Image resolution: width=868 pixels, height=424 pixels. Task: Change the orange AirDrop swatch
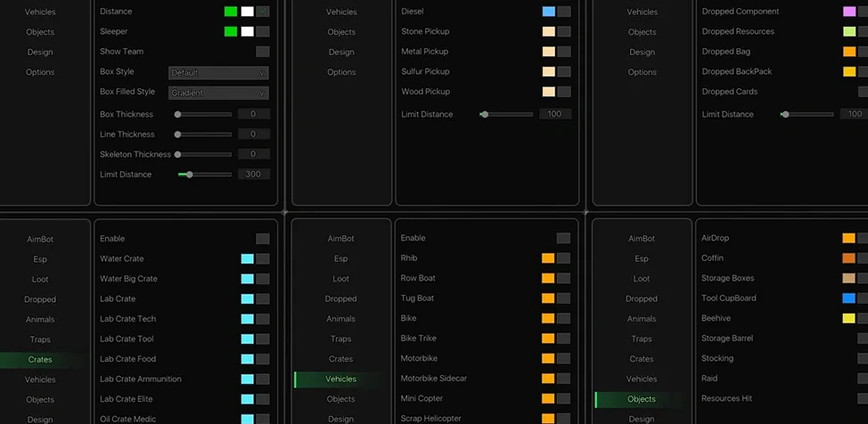[x=848, y=238]
